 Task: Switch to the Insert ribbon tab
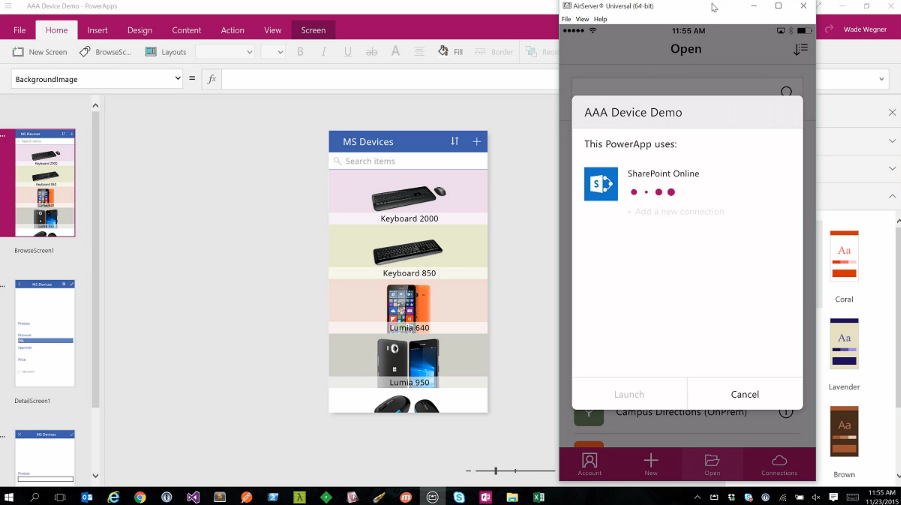pos(97,30)
